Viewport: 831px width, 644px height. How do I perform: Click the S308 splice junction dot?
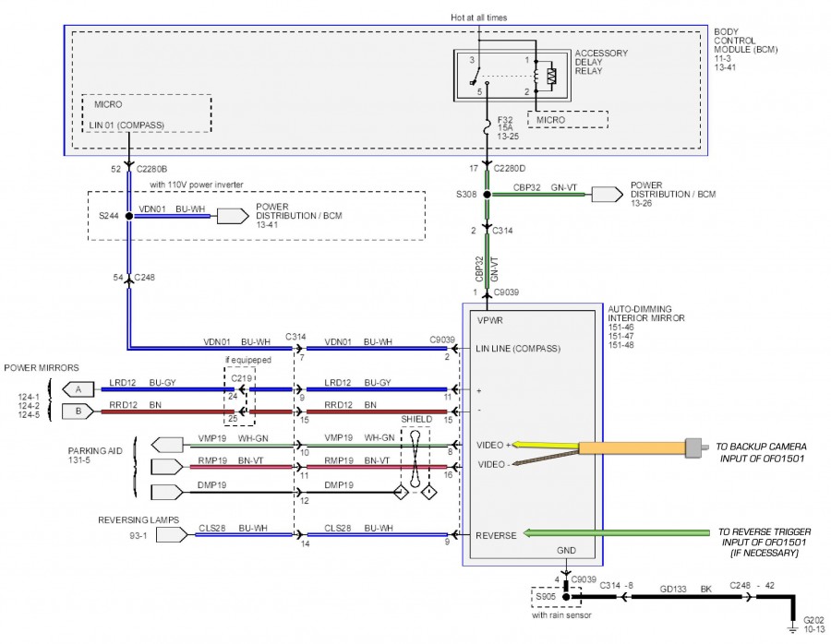[x=489, y=195]
